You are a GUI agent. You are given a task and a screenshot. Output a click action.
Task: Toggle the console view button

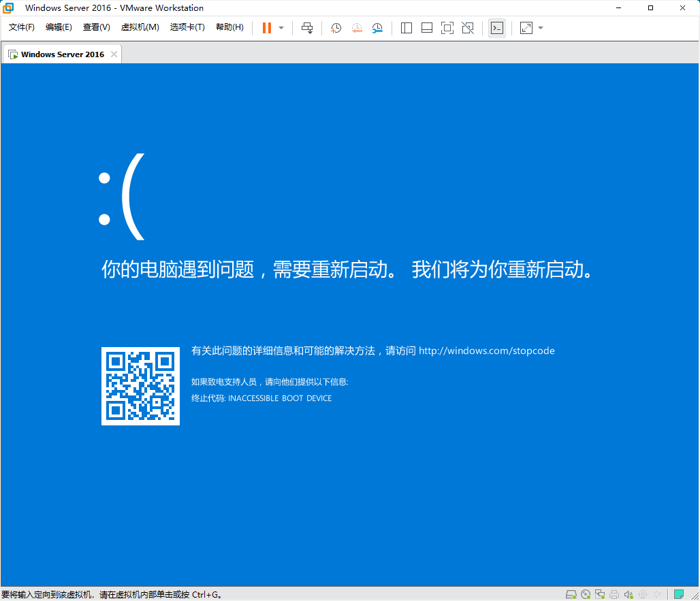click(x=496, y=28)
